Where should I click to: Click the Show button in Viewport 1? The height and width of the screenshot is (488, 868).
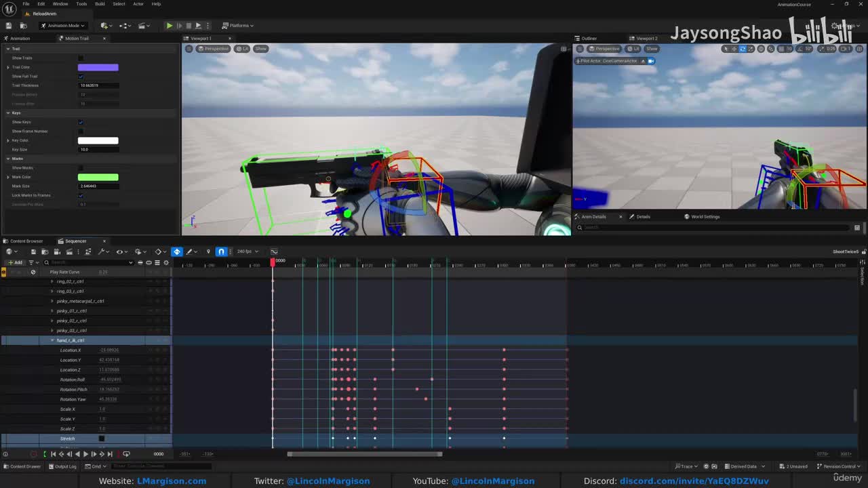click(260, 49)
